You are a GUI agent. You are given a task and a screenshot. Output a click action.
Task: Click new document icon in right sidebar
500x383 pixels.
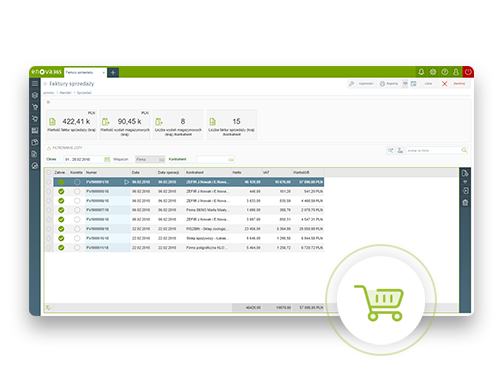465,173
